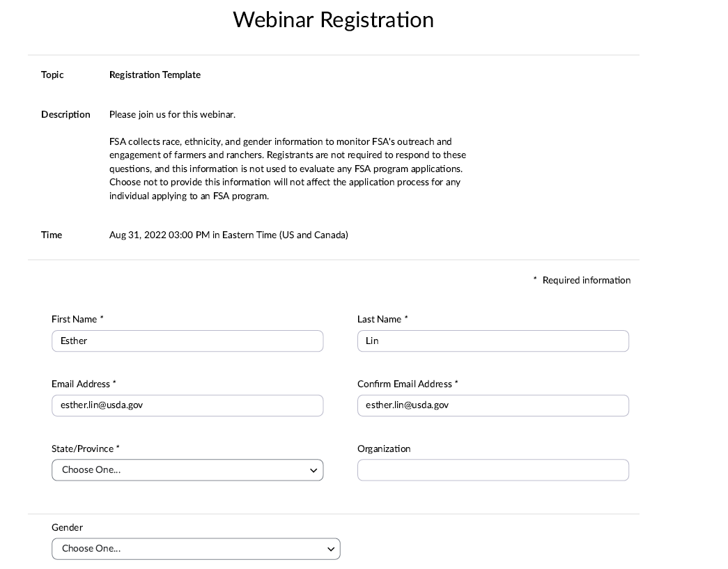Click the Email Address label
728x569 pixels.
point(81,384)
